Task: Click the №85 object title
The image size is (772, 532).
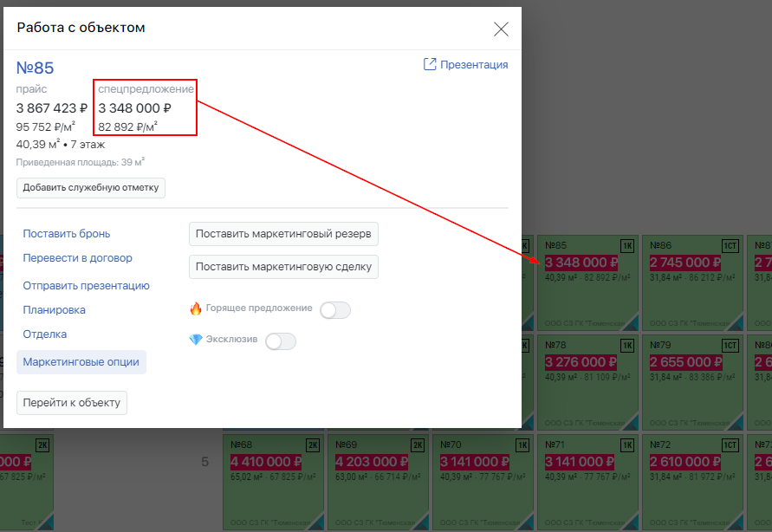Action: pyautogui.click(x=35, y=68)
